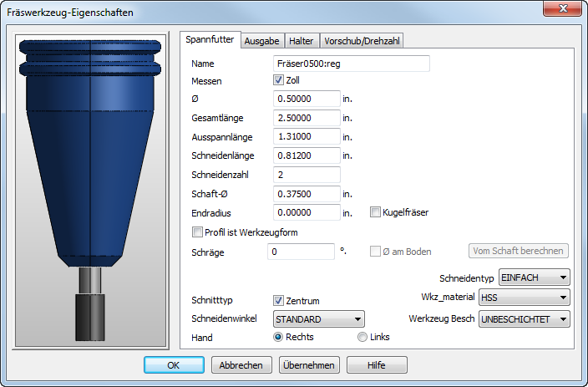Open the Halter tab

tap(302, 41)
